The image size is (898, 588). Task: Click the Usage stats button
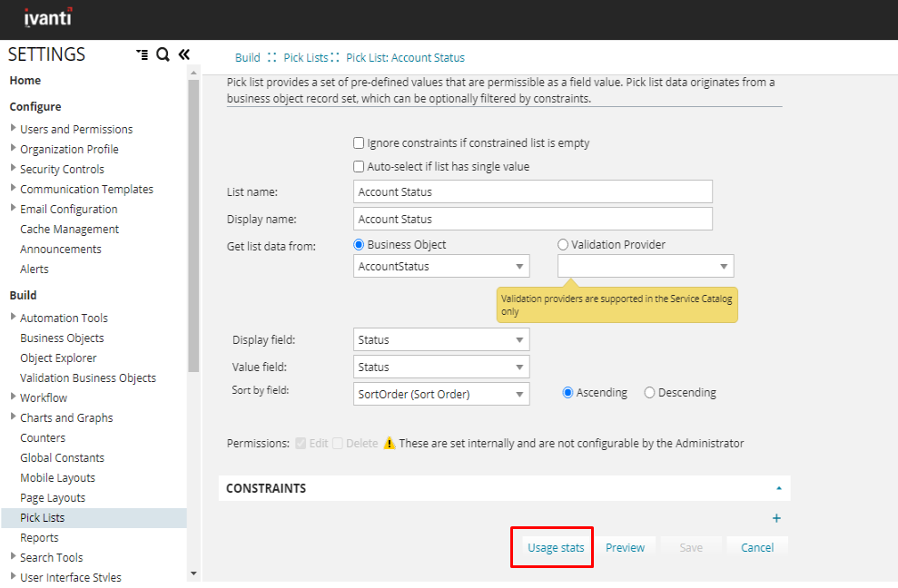click(555, 547)
